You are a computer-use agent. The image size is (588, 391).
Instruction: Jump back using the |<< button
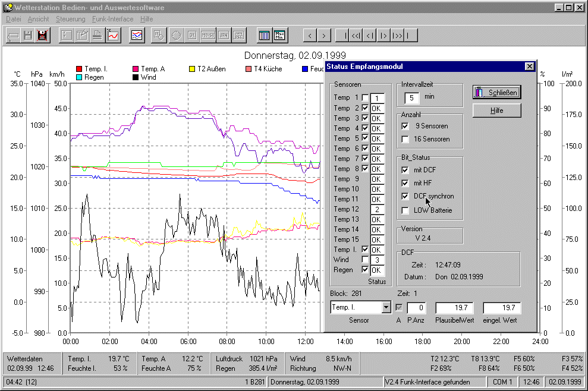point(356,36)
